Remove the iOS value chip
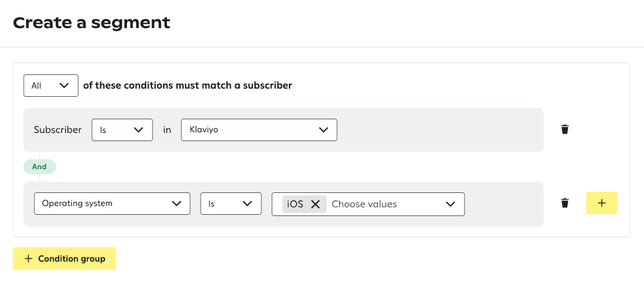 (x=315, y=204)
